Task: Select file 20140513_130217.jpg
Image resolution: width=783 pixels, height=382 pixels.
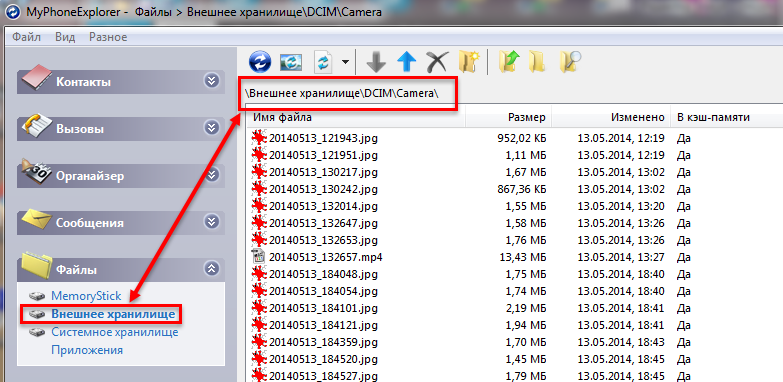Action: tap(323, 172)
